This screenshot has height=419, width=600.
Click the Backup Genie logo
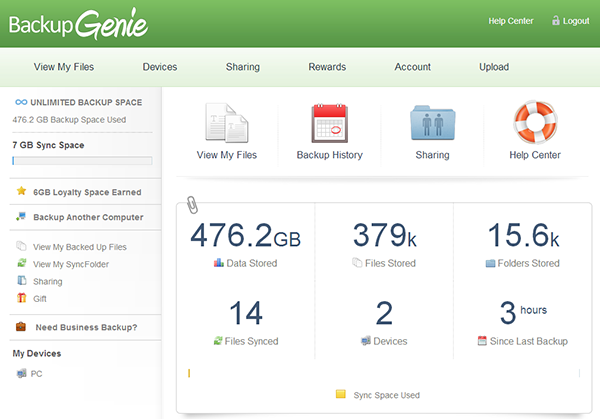(78, 24)
